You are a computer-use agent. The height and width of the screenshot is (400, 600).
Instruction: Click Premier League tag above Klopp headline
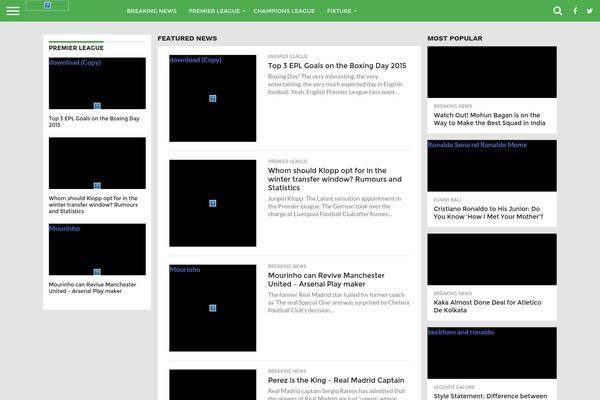click(x=287, y=162)
